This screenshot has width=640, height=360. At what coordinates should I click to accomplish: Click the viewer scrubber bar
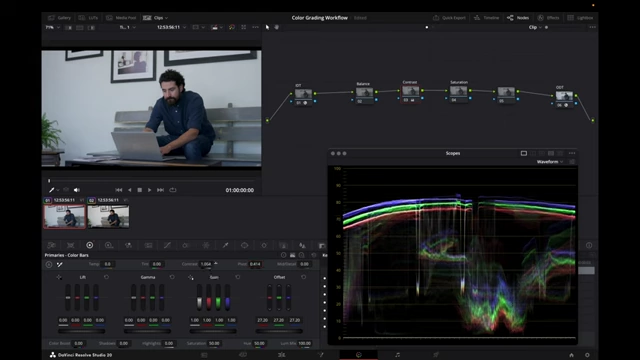click(x=151, y=181)
